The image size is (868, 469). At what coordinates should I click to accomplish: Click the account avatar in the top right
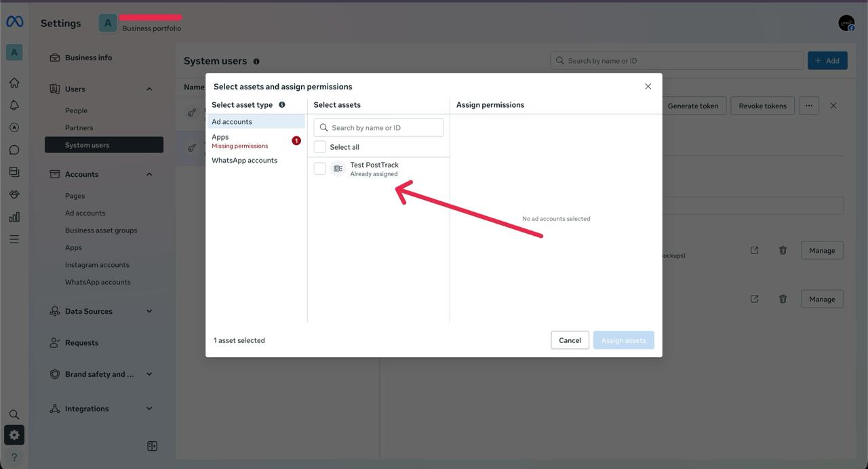846,22
